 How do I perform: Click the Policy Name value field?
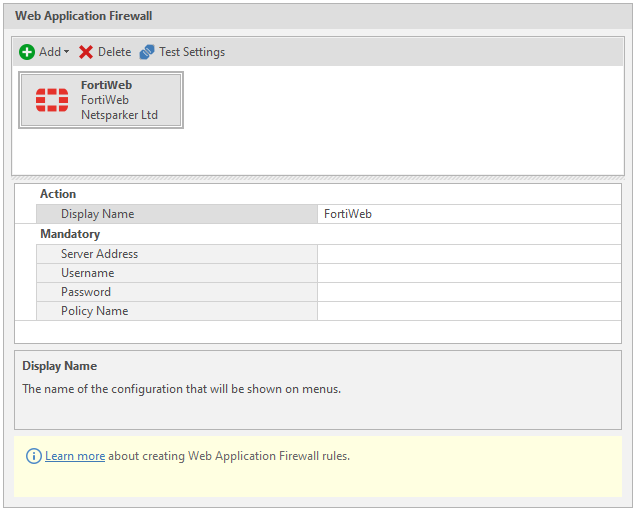click(x=469, y=311)
